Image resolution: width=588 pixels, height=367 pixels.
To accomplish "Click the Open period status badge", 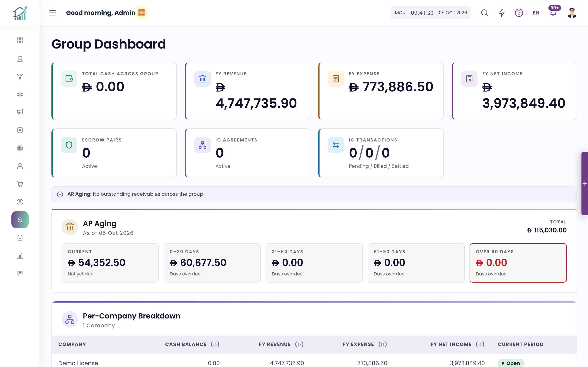I will [x=510, y=363].
